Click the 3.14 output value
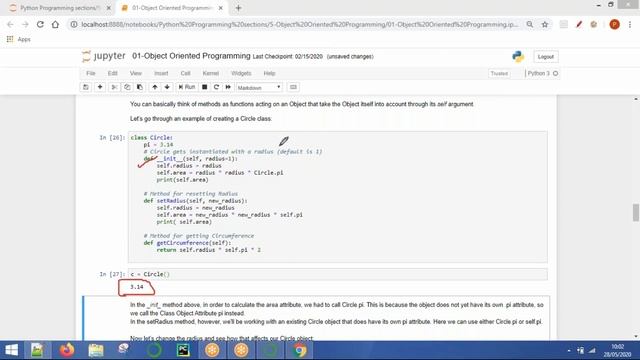 137,287
